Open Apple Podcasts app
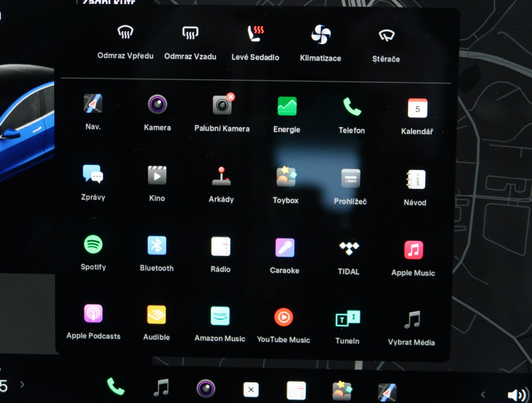Viewport: 532px width, 403px height. tap(93, 313)
